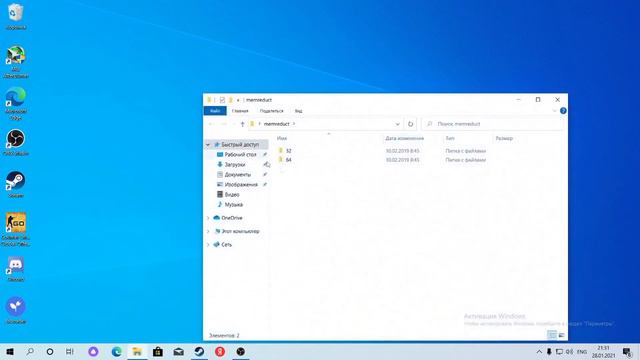
Task: Sort by Дата изменения column header
Action: tap(404, 138)
